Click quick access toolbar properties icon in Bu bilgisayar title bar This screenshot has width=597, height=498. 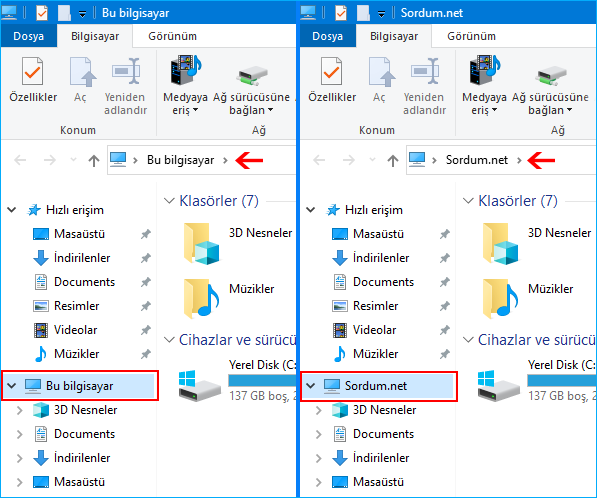pyautogui.click(x=42, y=13)
